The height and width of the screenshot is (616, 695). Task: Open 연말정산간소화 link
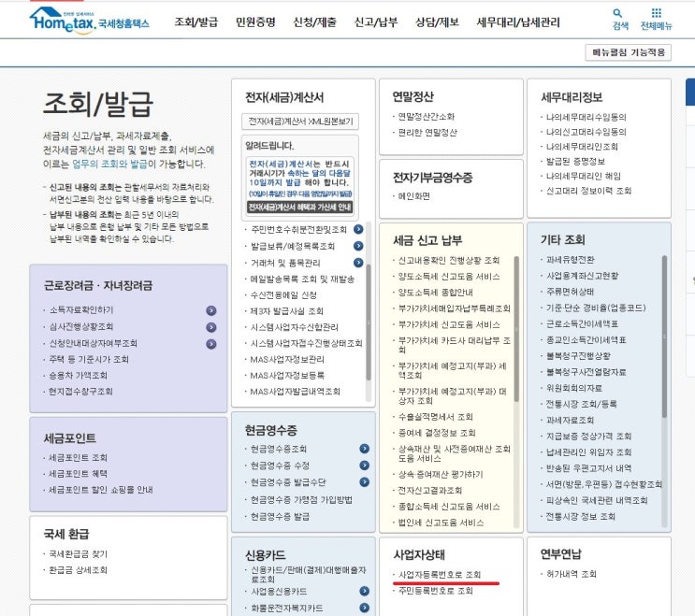pos(427,117)
